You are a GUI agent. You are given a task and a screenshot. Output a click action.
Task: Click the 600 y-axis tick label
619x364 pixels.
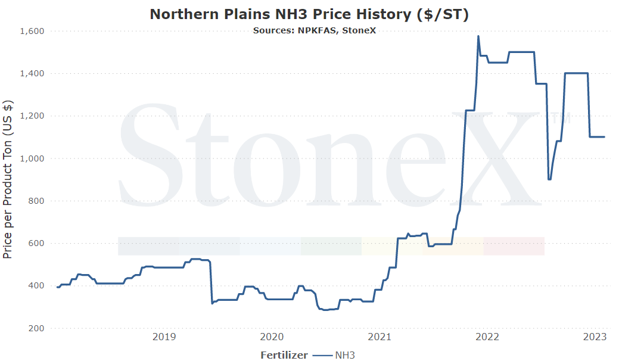(x=36, y=243)
